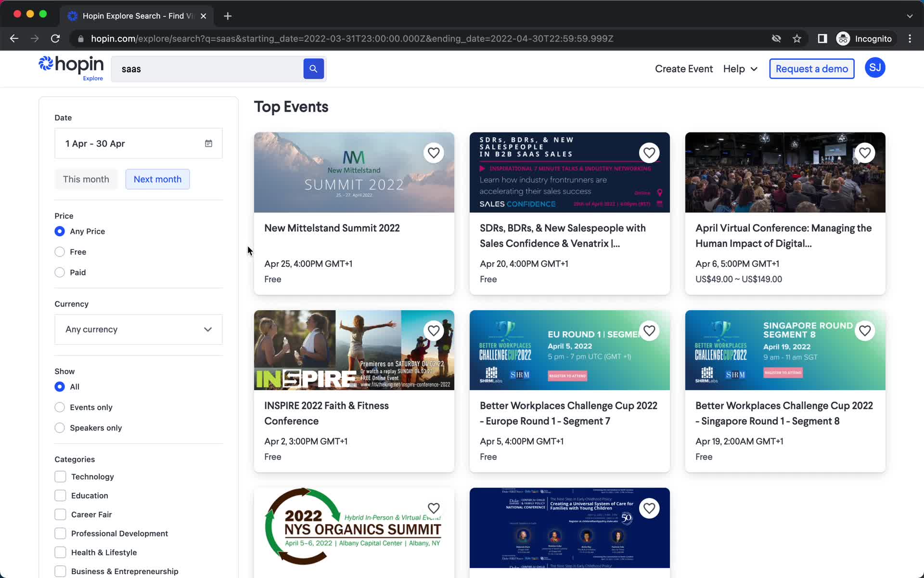Expand the Help menu
The height and width of the screenshot is (578, 924).
pos(740,69)
